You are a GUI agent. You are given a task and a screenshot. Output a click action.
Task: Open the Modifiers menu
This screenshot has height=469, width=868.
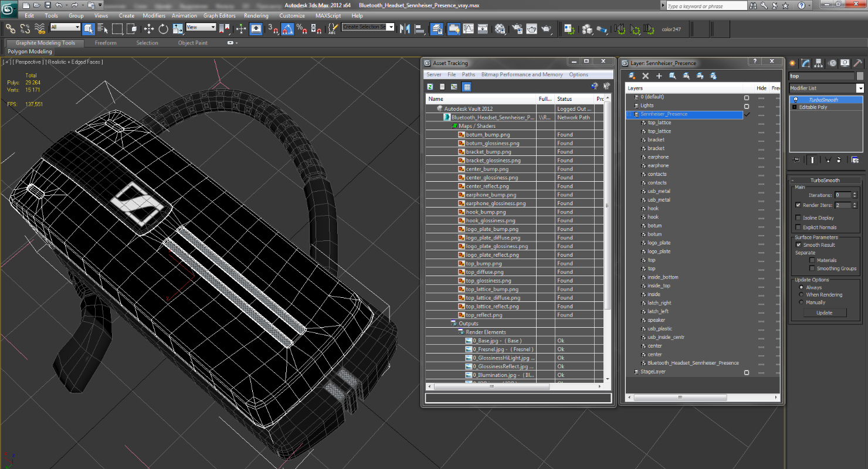click(154, 16)
